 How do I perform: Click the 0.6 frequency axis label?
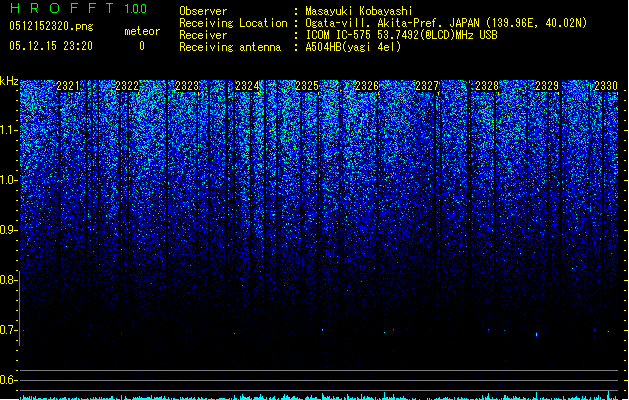click(x=8, y=380)
